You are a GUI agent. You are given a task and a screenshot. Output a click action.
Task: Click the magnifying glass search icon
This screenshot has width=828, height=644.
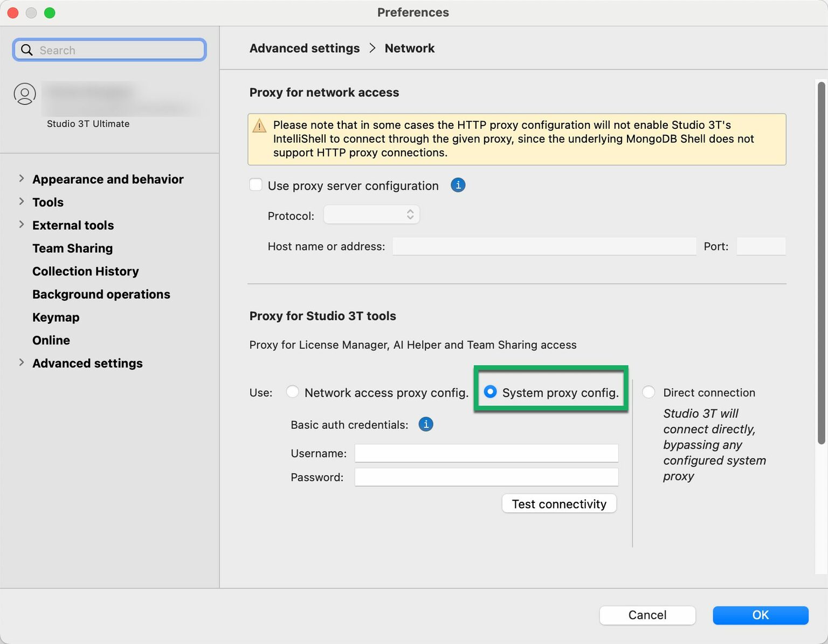coord(26,50)
